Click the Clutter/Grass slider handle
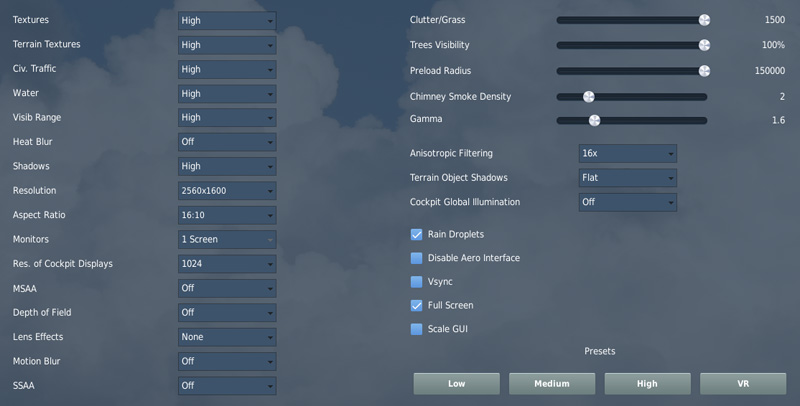Image resolution: width=800 pixels, height=406 pixels. [704, 20]
